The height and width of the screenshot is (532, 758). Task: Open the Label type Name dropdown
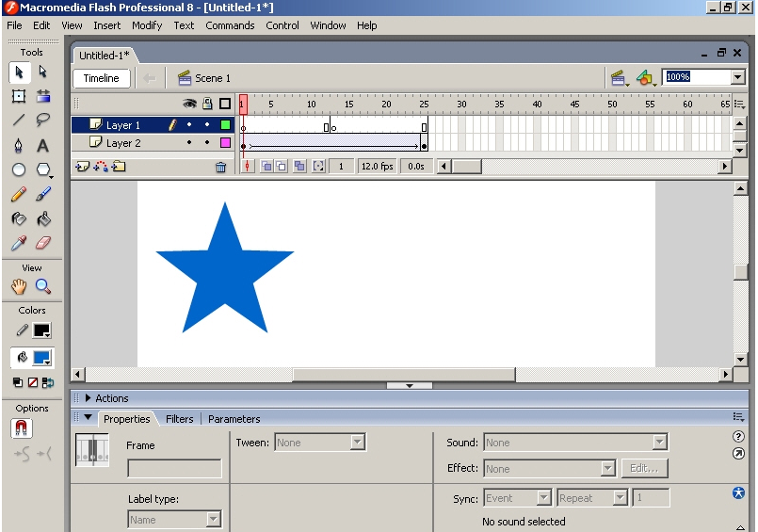click(213, 520)
